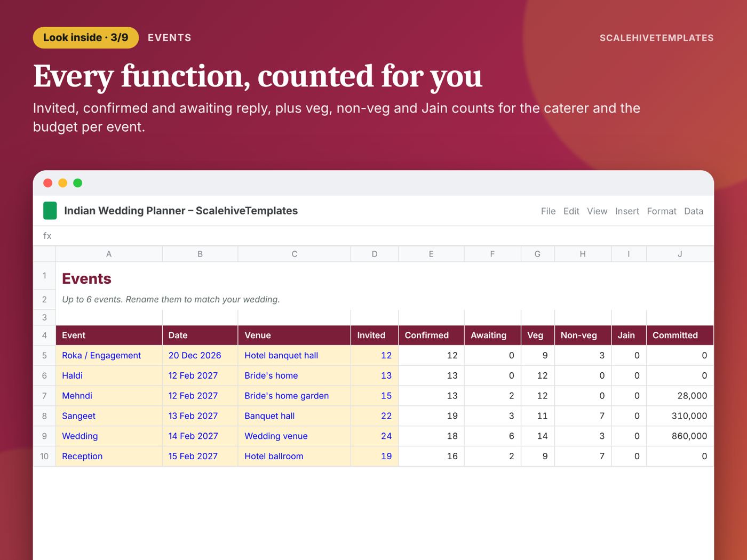The width and height of the screenshot is (747, 560).
Task: Click the Committed value 860,000
Action: click(680, 436)
